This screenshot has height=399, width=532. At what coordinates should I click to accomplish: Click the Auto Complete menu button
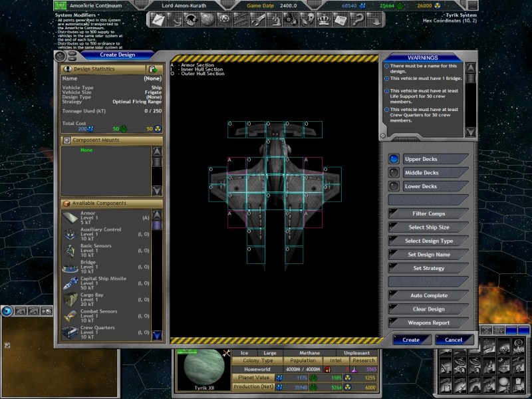[x=428, y=295]
